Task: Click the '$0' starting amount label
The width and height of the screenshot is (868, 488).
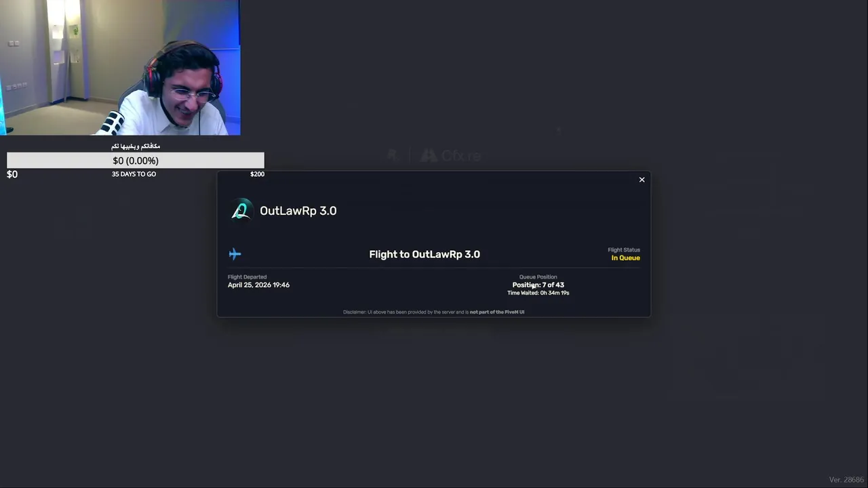Action: pos(12,174)
